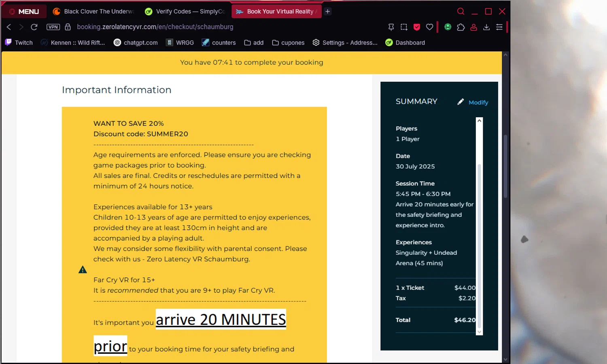Viewport: 607px width, 364px height.
Task: Click the summary panel scrollbar thumb
Action: tap(480, 246)
